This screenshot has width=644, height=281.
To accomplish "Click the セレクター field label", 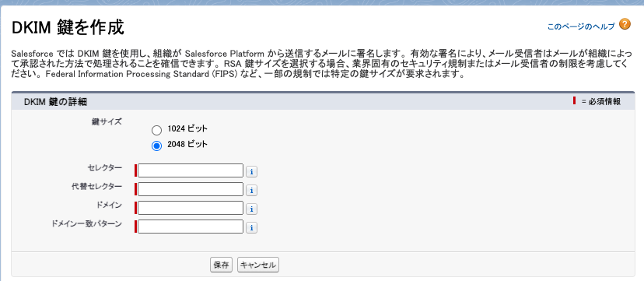I will (105, 167).
